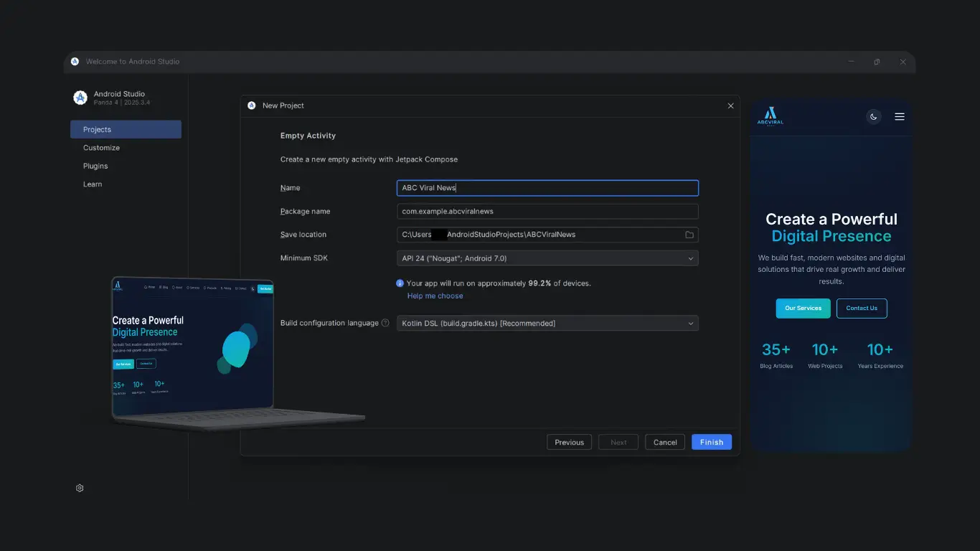Open the hamburger menu in the phone mockup
The image size is (980, 551).
900,117
